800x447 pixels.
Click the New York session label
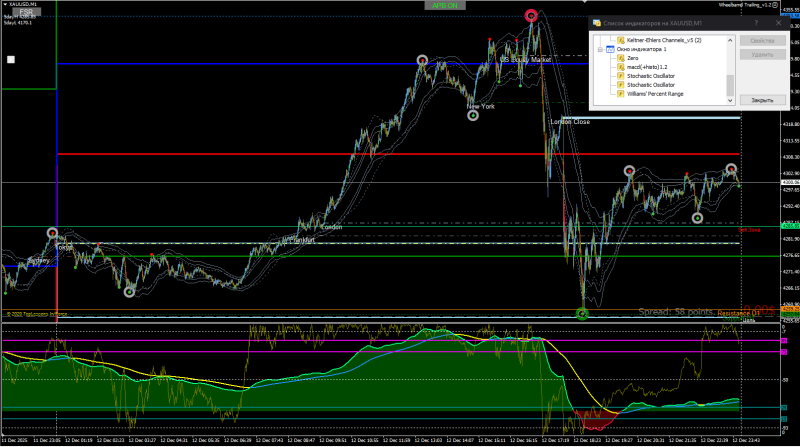click(481, 107)
